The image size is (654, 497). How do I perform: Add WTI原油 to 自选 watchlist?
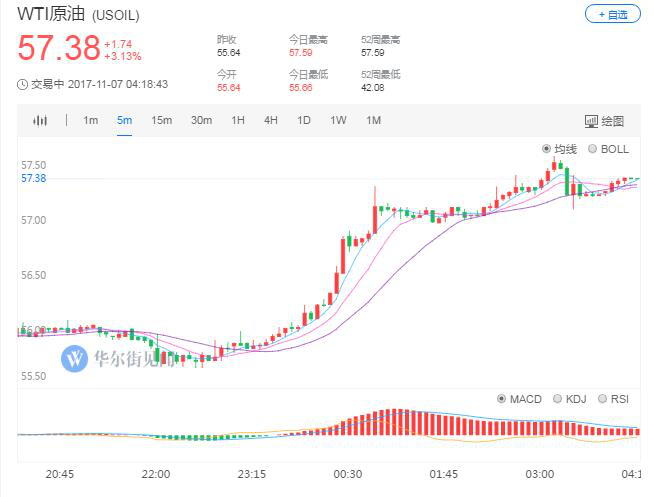coord(612,15)
